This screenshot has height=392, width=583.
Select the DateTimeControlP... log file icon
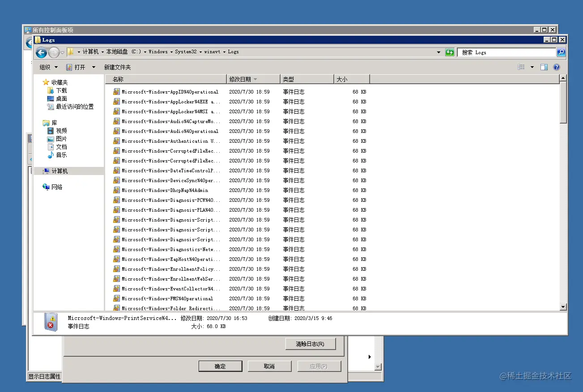116,170
